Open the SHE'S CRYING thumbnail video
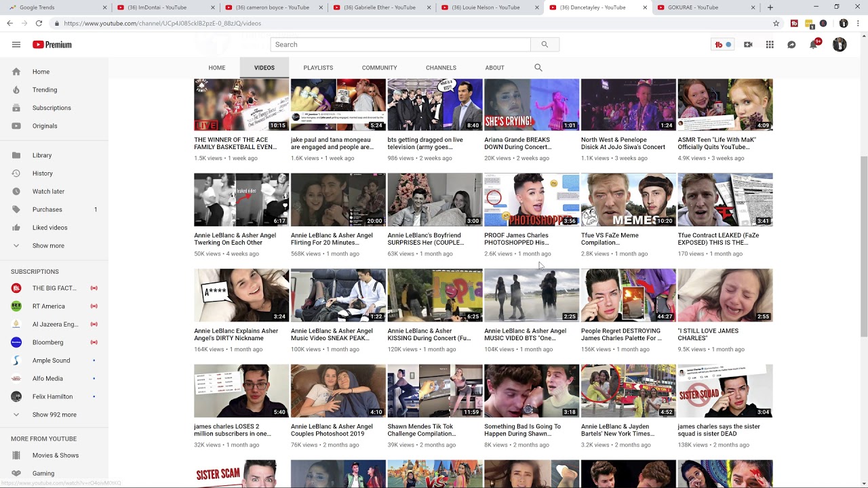868x488 pixels. click(x=532, y=105)
